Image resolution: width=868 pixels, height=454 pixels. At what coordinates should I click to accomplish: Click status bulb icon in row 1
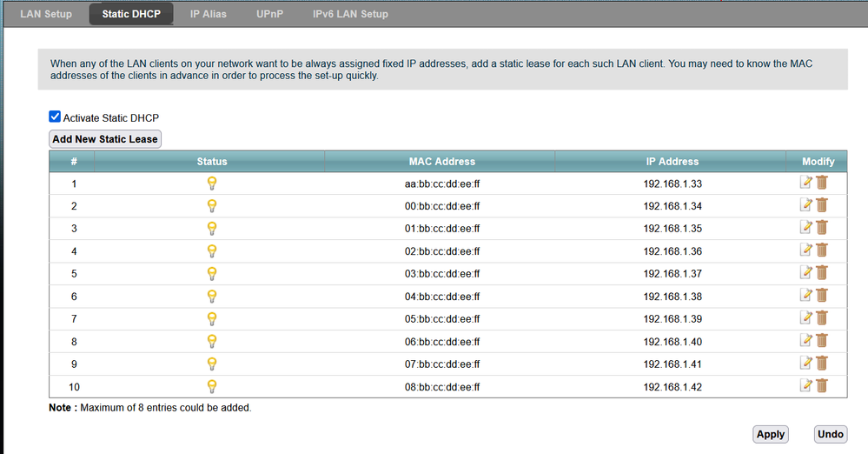211,183
